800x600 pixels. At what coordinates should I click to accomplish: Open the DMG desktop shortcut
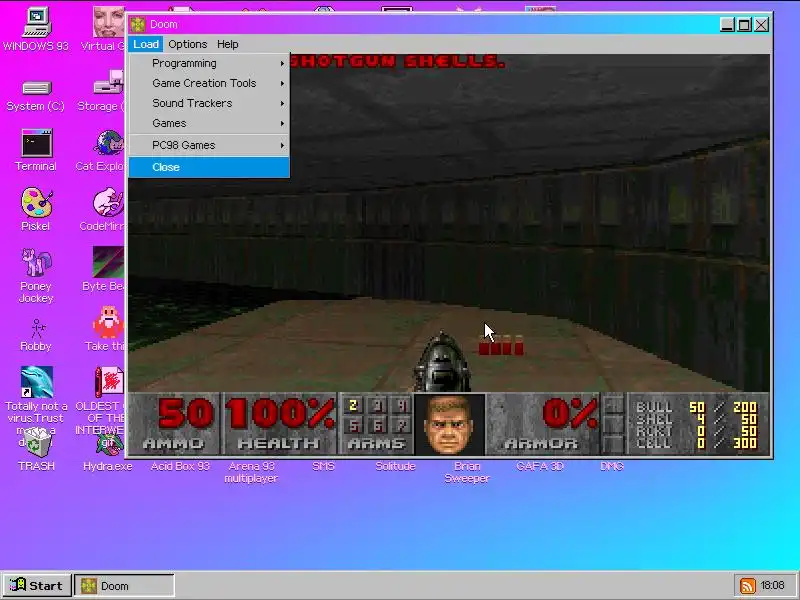click(612, 466)
